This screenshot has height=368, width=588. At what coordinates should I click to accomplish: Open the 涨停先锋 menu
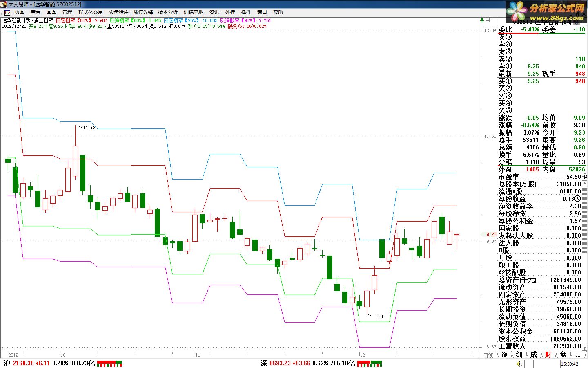click(143, 12)
